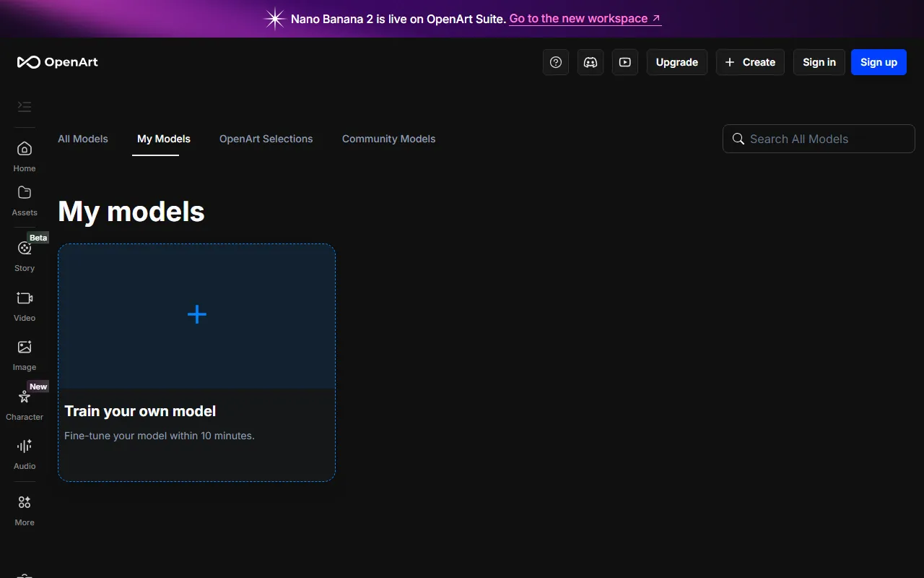924x578 pixels.
Task: Follow the Go to the new workspace link
Action: click(585, 19)
